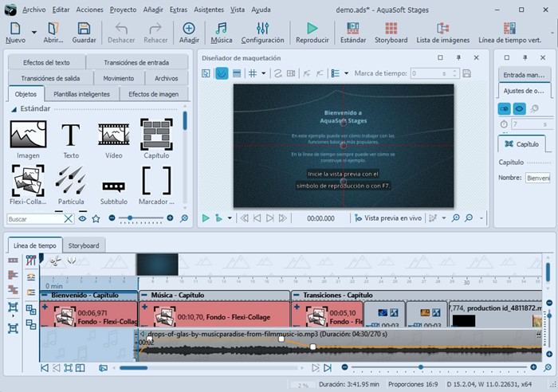The image size is (558, 392).
Task: Toggle the grid display in layout designer
Action: coord(253,73)
